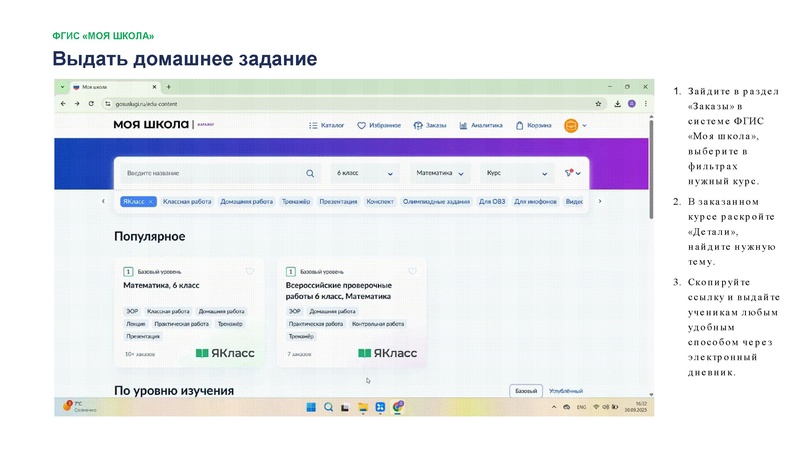Show hidden system tray icons

click(554, 407)
